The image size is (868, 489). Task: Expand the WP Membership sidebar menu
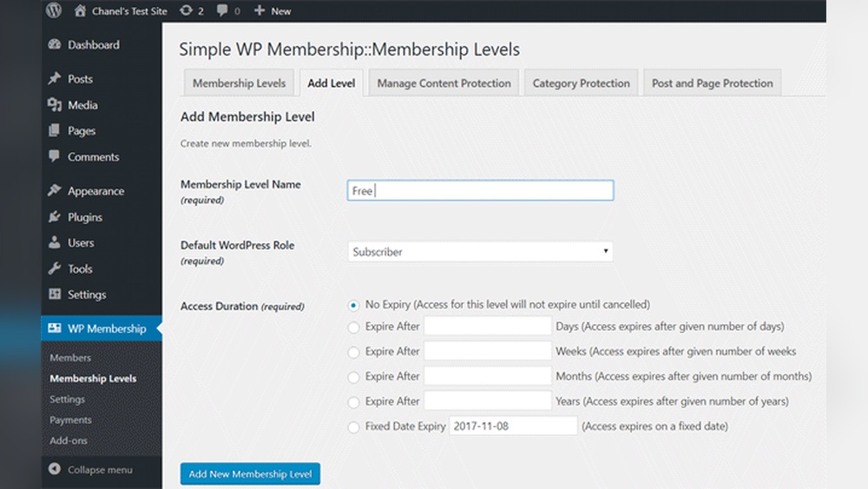point(101,328)
